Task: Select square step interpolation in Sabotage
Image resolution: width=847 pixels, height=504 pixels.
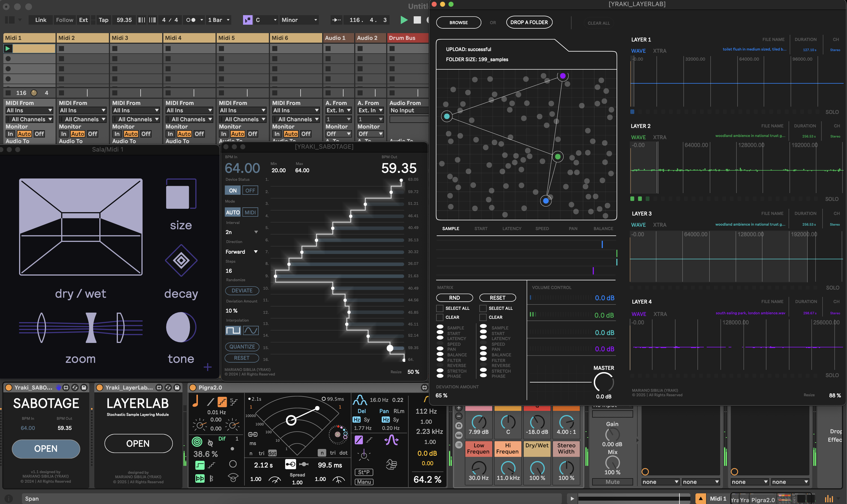Action: (233, 331)
